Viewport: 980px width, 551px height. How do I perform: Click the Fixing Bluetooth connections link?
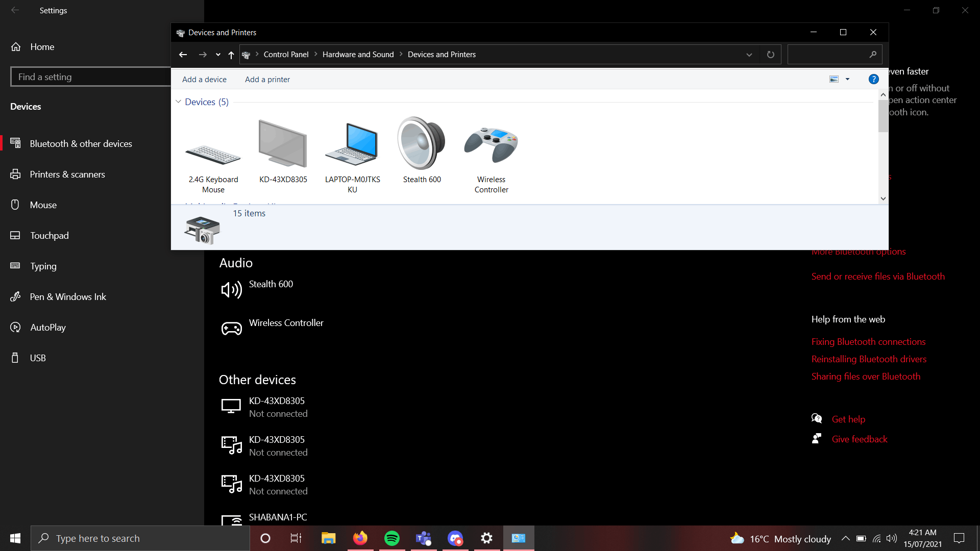tap(868, 342)
